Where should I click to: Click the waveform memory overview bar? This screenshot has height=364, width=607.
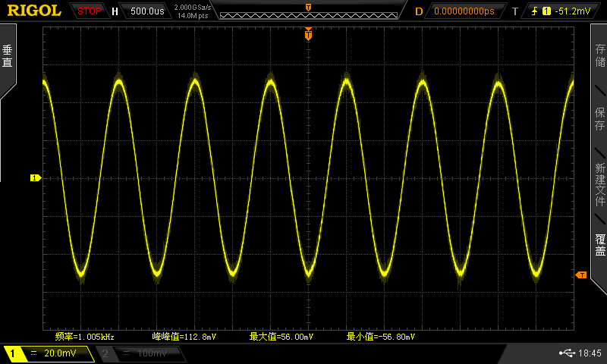click(x=309, y=15)
